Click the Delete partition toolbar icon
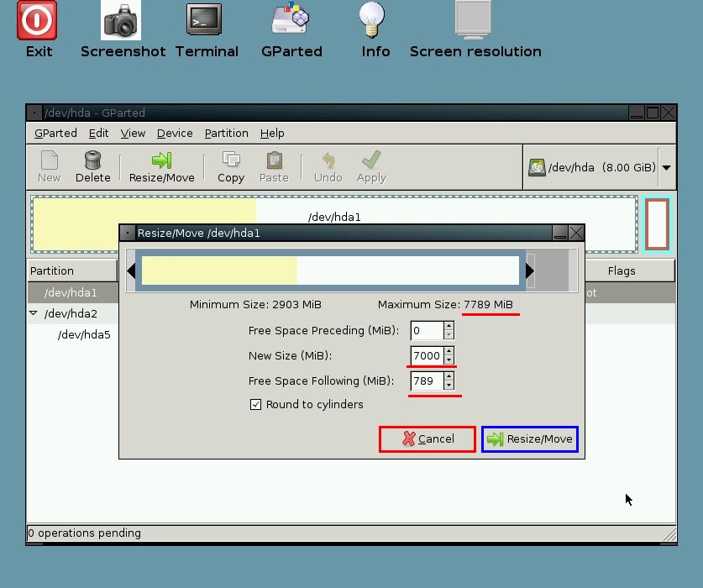 (x=92, y=166)
